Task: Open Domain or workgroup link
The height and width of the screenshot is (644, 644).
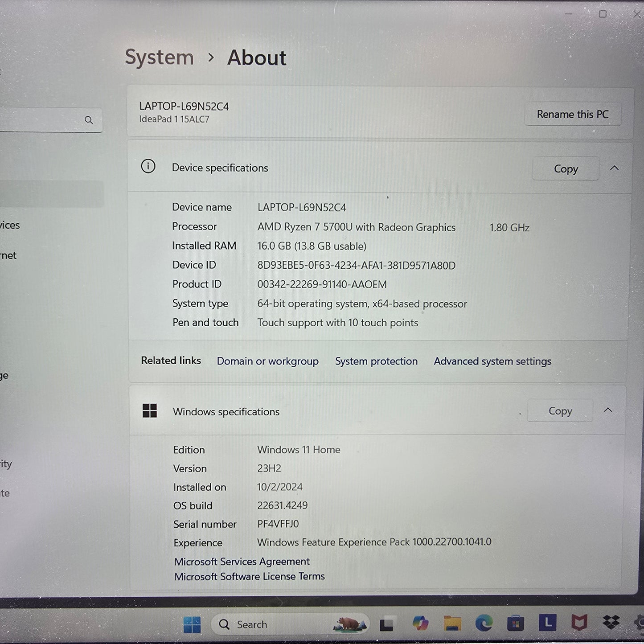Action: click(x=268, y=361)
